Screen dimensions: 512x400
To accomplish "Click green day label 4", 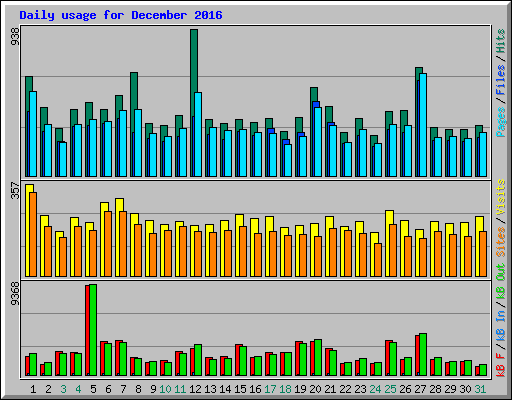I will (78, 389).
